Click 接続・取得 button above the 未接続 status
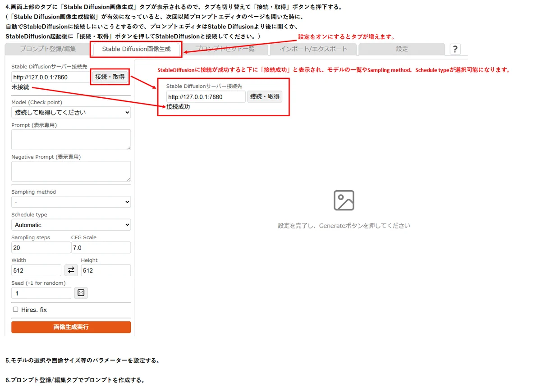Screen dimensions: 541x392 (110, 77)
